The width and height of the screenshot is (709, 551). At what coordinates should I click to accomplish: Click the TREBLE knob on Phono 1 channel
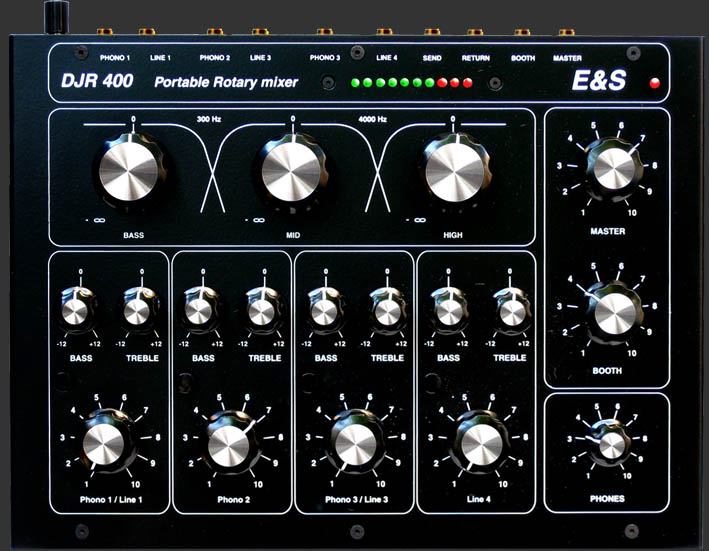(x=139, y=309)
